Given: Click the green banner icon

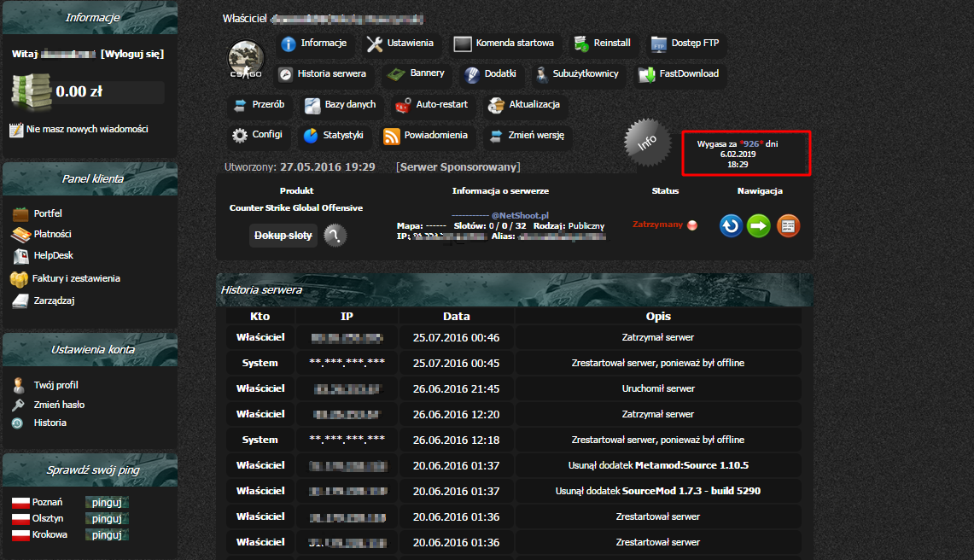Looking at the screenshot, I should click(396, 74).
